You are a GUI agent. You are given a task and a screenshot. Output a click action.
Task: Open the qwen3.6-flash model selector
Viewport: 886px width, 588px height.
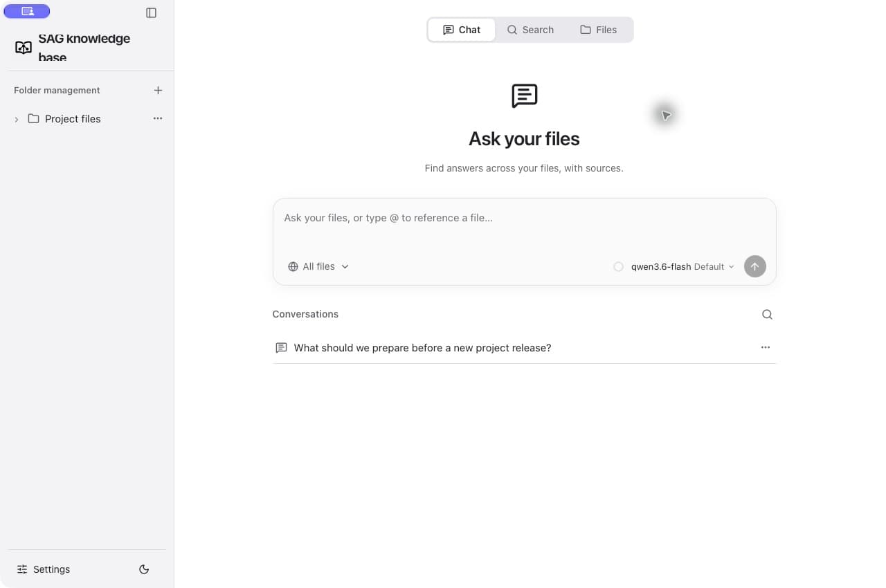682,266
